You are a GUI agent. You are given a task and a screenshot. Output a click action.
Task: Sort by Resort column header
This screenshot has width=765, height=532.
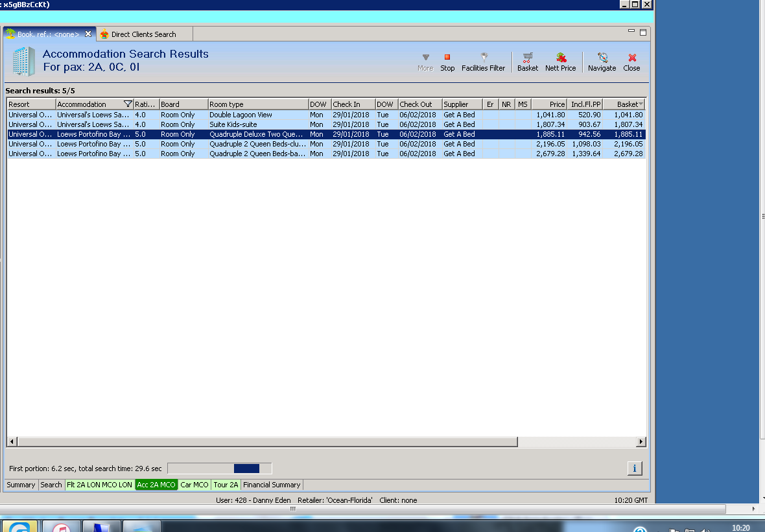(x=31, y=104)
